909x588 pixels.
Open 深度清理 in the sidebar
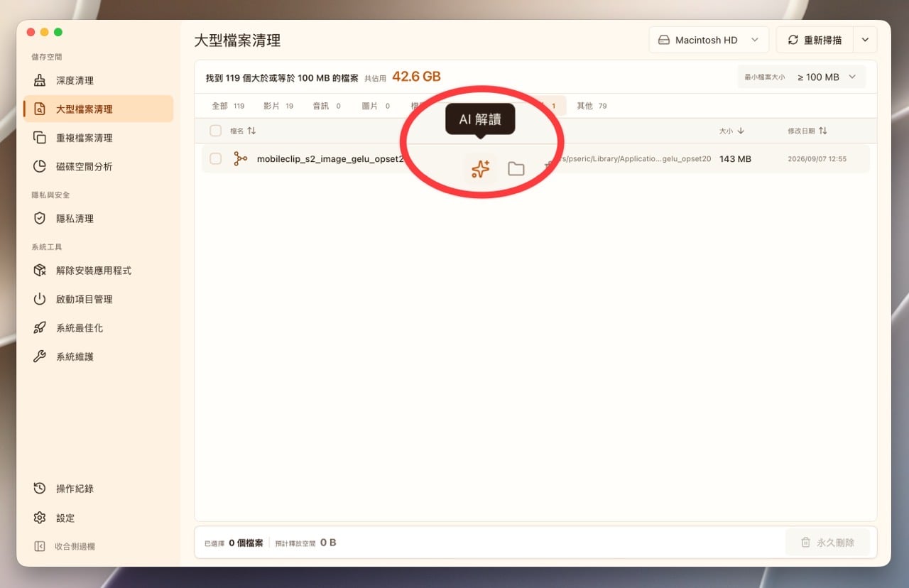point(98,80)
